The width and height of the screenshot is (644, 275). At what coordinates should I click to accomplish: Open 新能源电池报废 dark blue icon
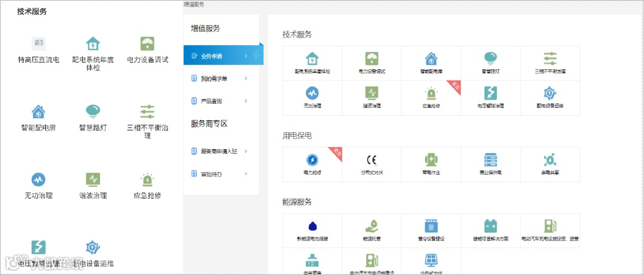tap(312, 227)
